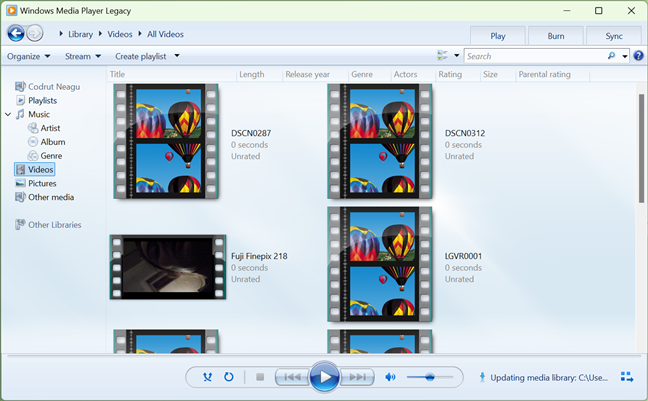This screenshot has height=401, width=648.
Task: Expand the View options dropdown arrow
Action: point(457,55)
